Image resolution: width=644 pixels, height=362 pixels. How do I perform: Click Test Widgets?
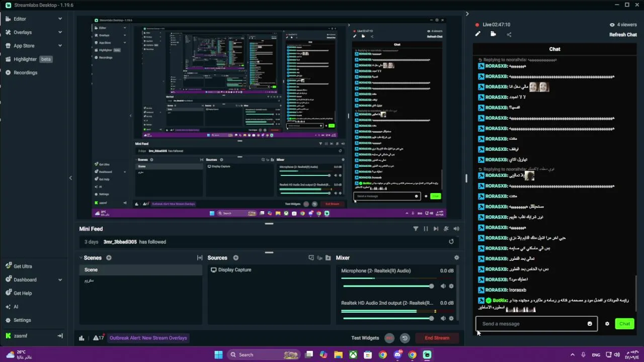(365, 338)
